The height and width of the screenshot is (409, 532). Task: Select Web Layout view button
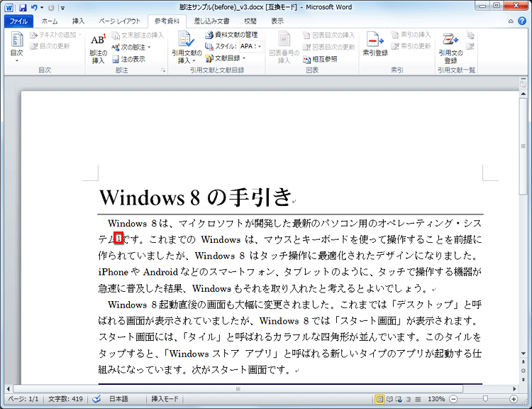pos(399,399)
